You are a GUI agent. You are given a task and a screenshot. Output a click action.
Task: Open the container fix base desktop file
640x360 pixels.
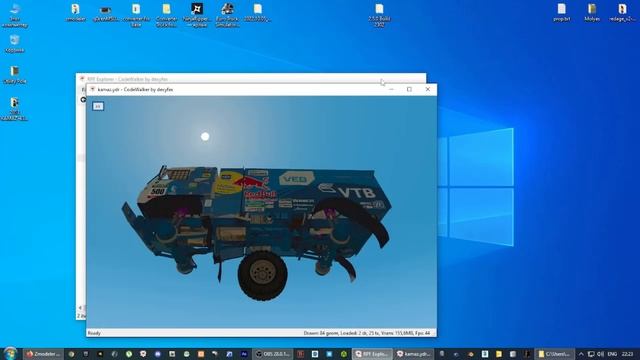(x=136, y=16)
